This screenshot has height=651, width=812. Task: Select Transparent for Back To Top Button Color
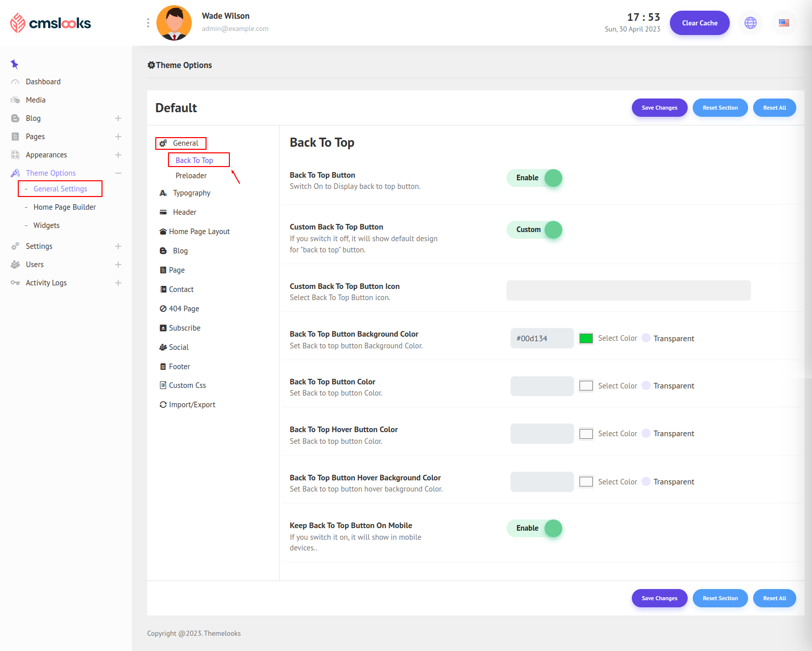pos(646,385)
